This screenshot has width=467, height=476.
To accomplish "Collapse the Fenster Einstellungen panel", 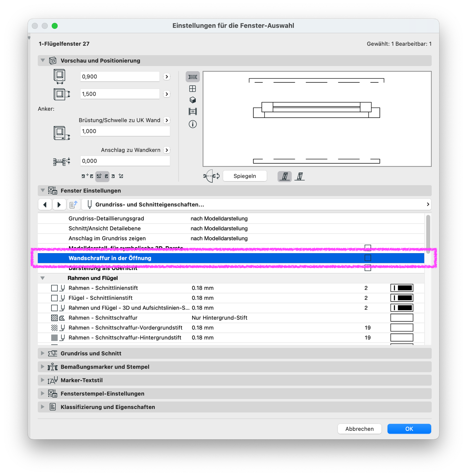I will point(43,191).
